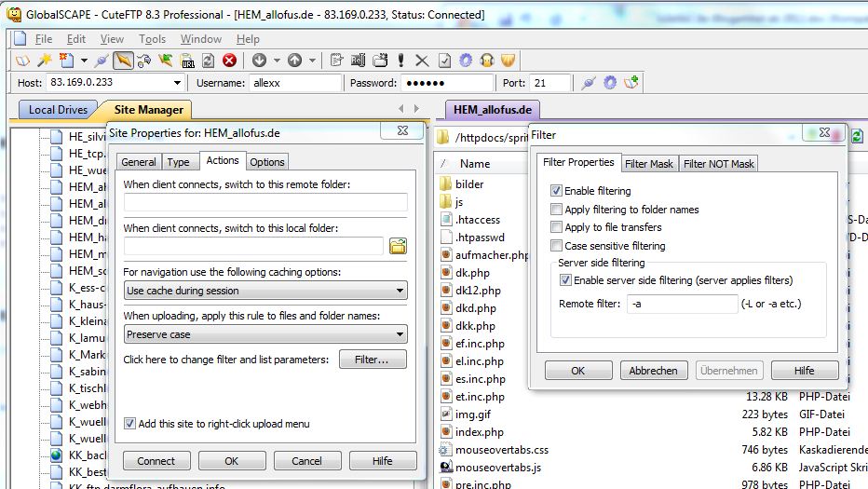
Task: Click the Delete X toolbar icon
Action: (422, 61)
